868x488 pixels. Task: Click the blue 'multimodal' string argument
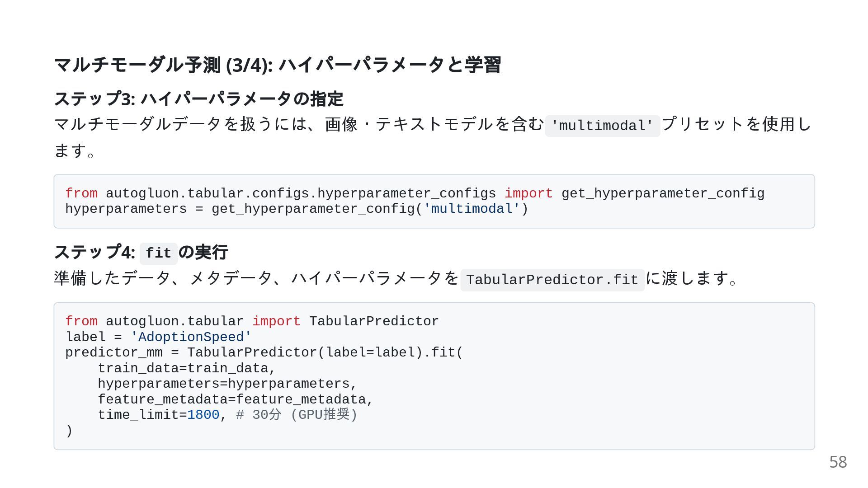click(x=472, y=209)
